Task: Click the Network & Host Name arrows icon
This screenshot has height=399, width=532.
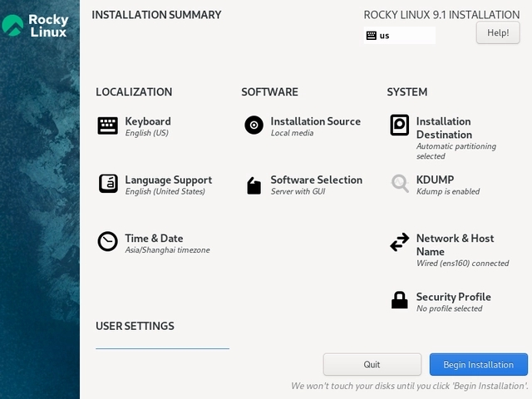Action: pos(400,242)
